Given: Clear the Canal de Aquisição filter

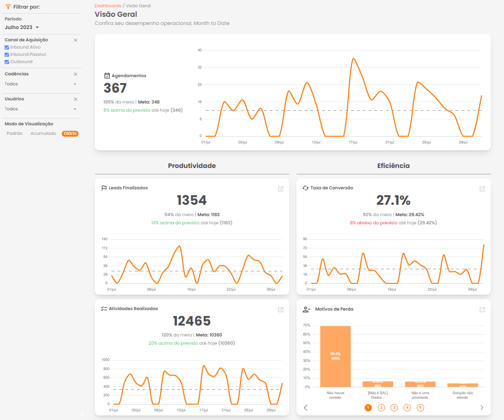Looking at the screenshot, I should tap(75, 40).
